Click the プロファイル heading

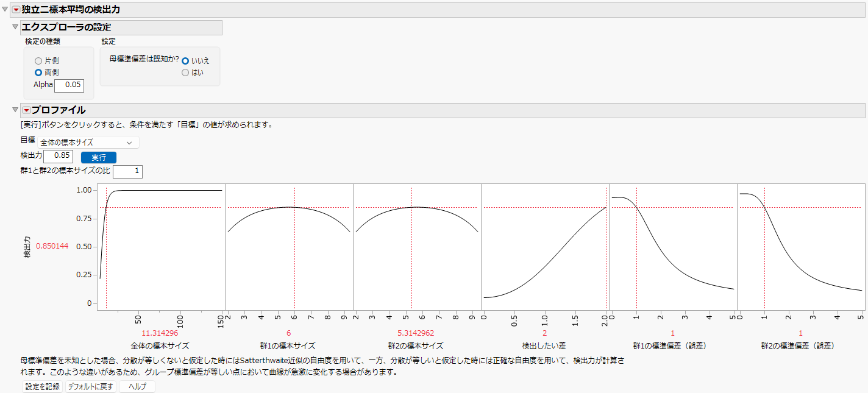pyautogui.click(x=58, y=110)
